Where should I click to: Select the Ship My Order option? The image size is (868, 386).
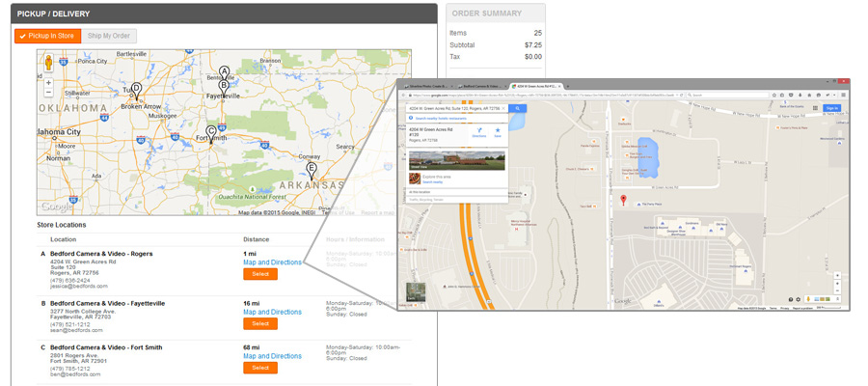point(109,36)
